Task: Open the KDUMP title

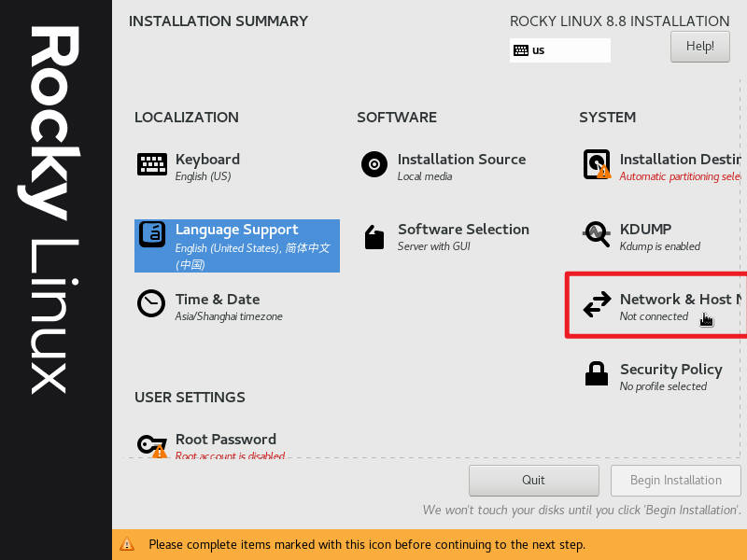Action: [x=645, y=229]
